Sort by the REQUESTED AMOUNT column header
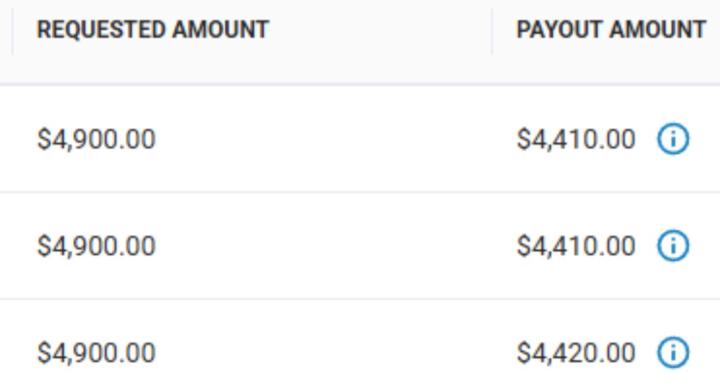The width and height of the screenshot is (720, 383). coord(153,30)
